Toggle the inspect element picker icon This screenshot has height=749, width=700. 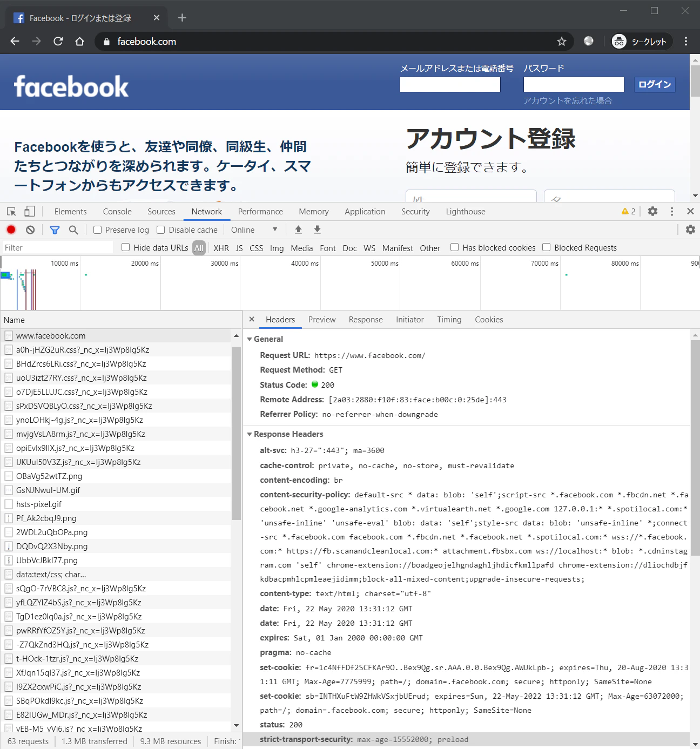(11, 212)
